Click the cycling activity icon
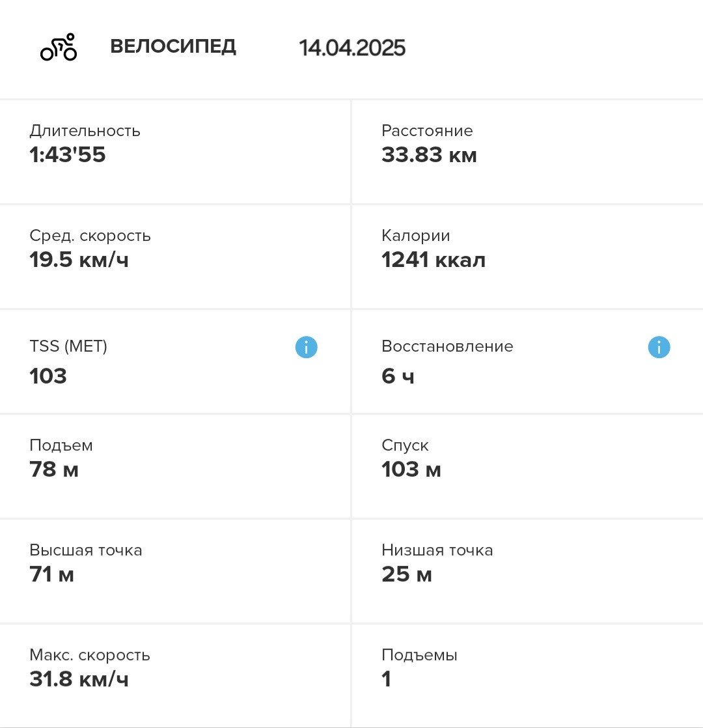Viewport: 703px width, 728px height. (59, 47)
